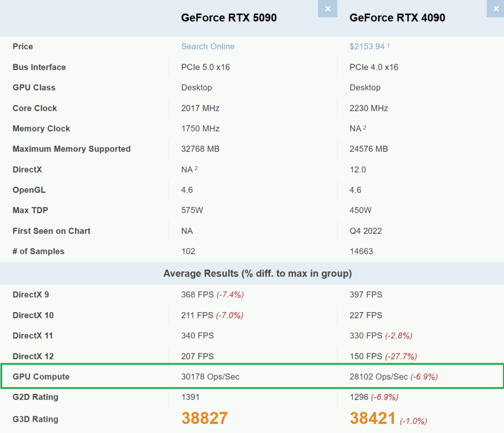
Task: Select the Price row label
Action: 23,46
